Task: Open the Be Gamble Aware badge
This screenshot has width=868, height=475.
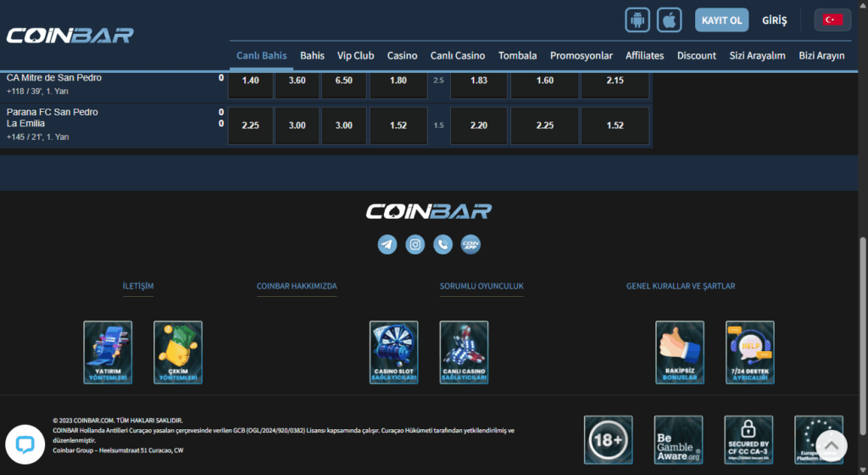Action: pos(678,439)
